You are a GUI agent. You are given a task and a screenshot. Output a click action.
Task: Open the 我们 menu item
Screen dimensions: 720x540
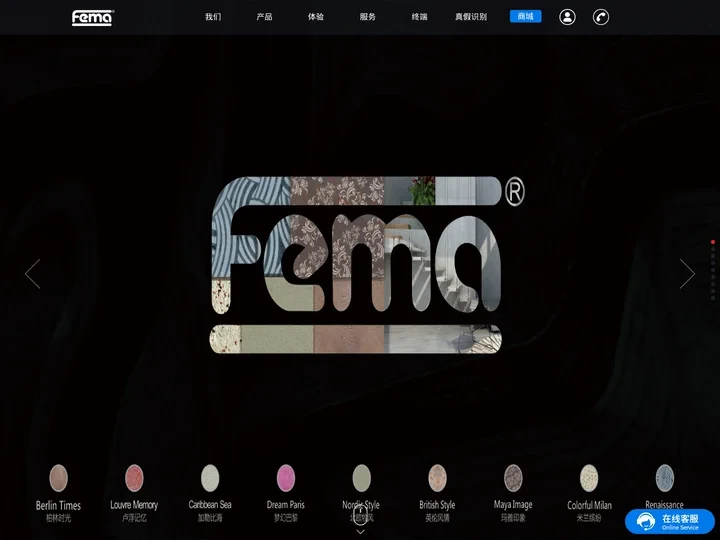213,17
